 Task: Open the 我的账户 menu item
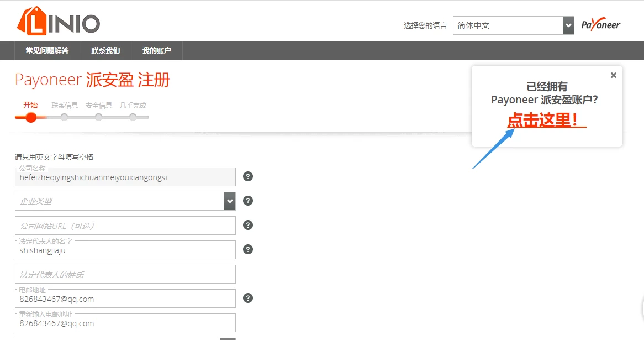pyautogui.click(x=156, y=50)
